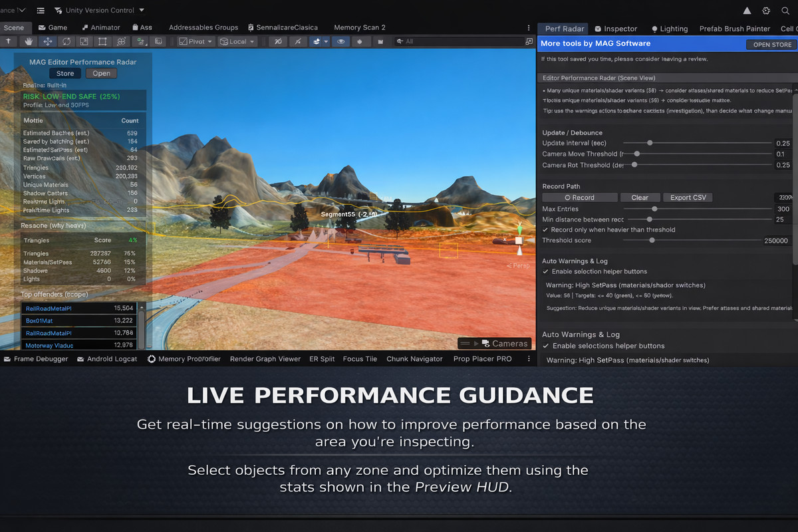Click the Open button in Performance Radar HUD
This screenshot has height=532, width=798.
click(102, 74)
